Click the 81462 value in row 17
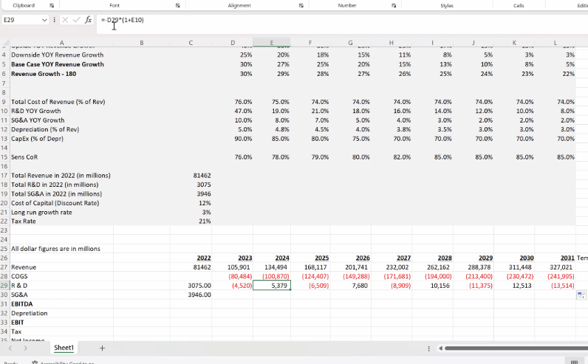Screen dimensions: 588x364 point(202,176)
